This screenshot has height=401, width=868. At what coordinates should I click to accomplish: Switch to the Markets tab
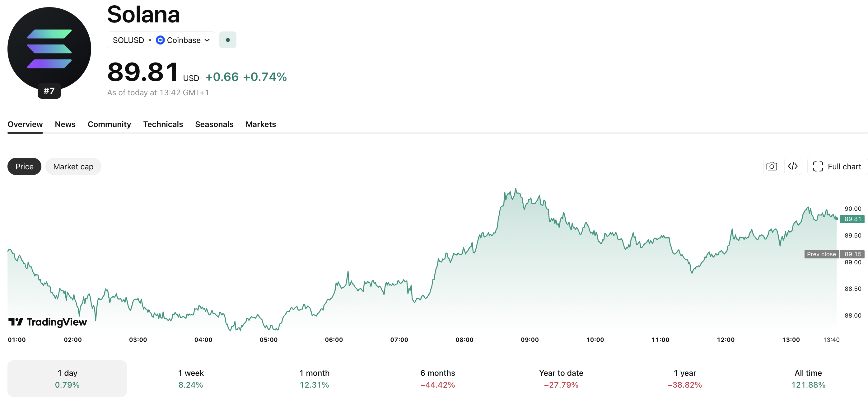pyautogui.click(x=261, y=125)
